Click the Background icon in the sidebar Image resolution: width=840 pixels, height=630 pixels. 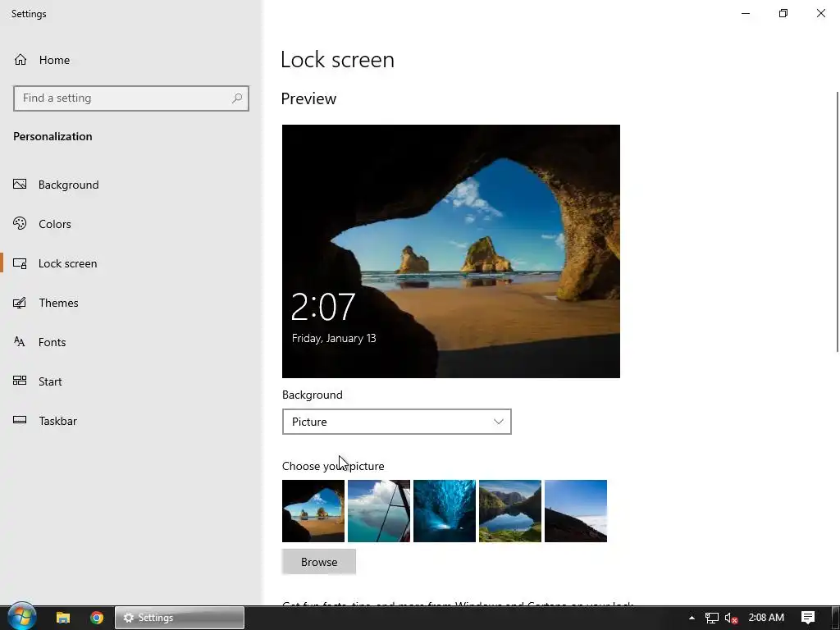tap(20, 185)
